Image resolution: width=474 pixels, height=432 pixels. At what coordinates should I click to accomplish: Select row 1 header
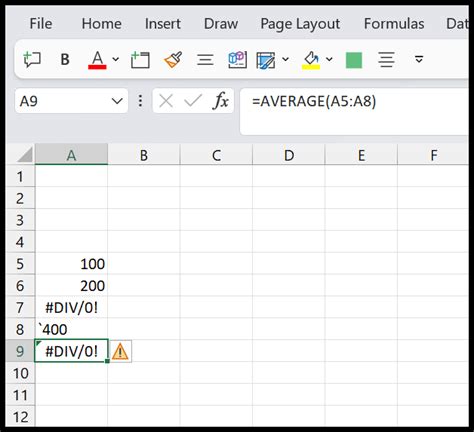click(20, 176)
